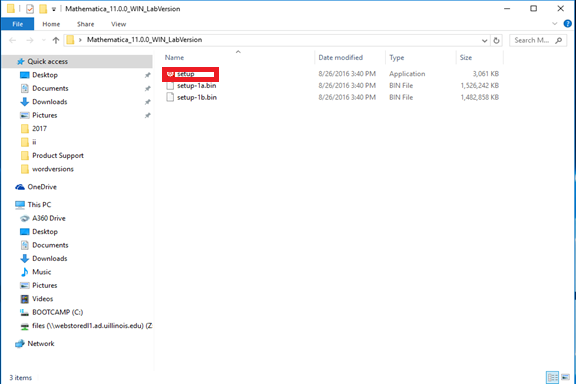Open the Product Support folder

(x=58, y=155)
